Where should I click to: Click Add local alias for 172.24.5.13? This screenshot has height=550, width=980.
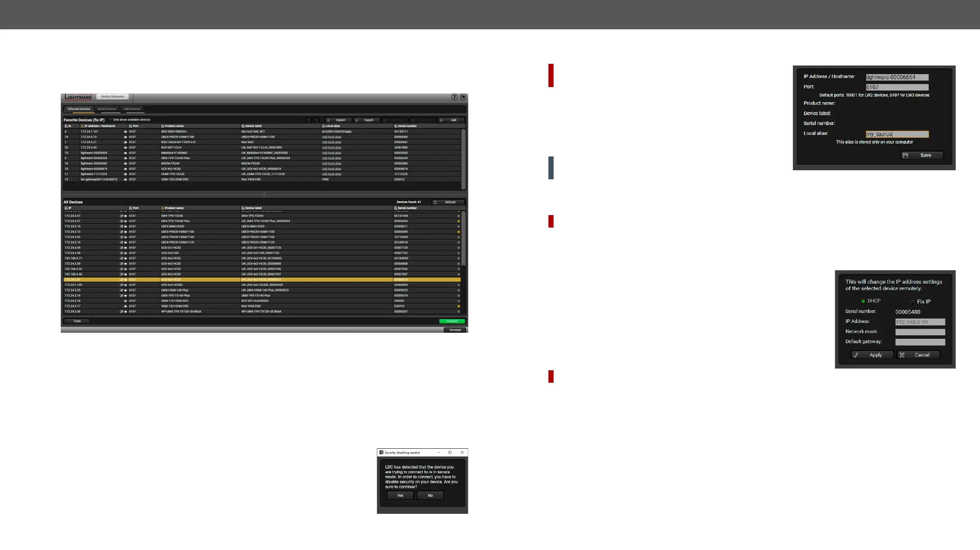click(332, 137)
